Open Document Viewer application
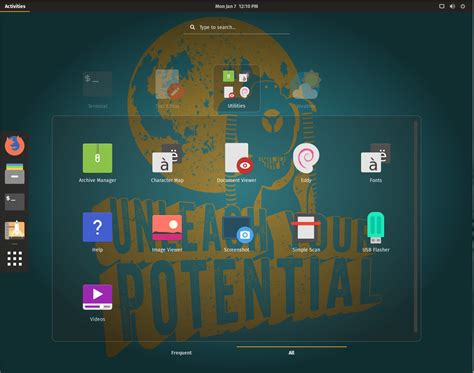 point(236,163)
